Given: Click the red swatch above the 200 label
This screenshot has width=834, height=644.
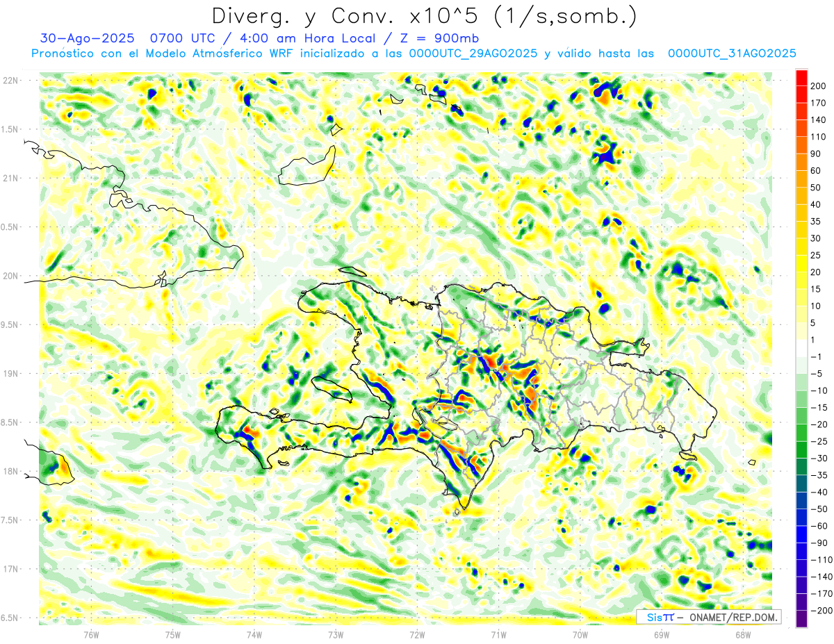Looking at the screenshot, I should click(801, 77).
